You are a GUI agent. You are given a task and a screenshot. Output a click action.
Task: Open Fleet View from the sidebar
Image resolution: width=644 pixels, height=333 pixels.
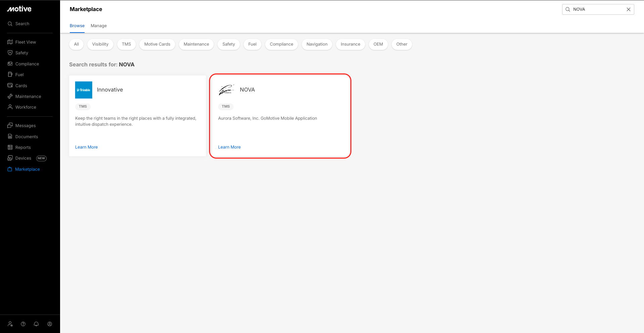[26, 42]
